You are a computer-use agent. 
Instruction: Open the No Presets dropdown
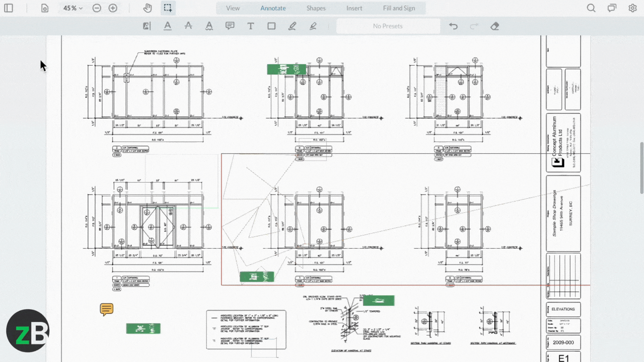click(x=388, y=26)
